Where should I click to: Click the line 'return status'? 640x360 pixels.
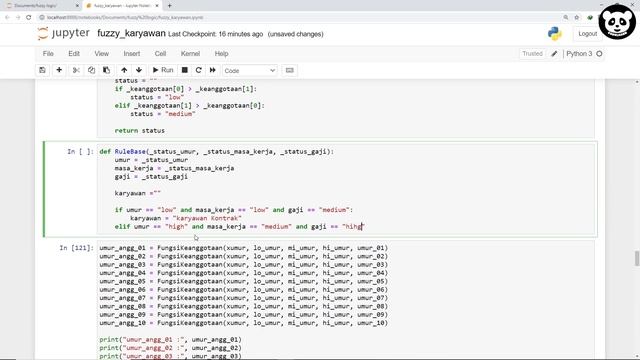(x=140, y=131)
